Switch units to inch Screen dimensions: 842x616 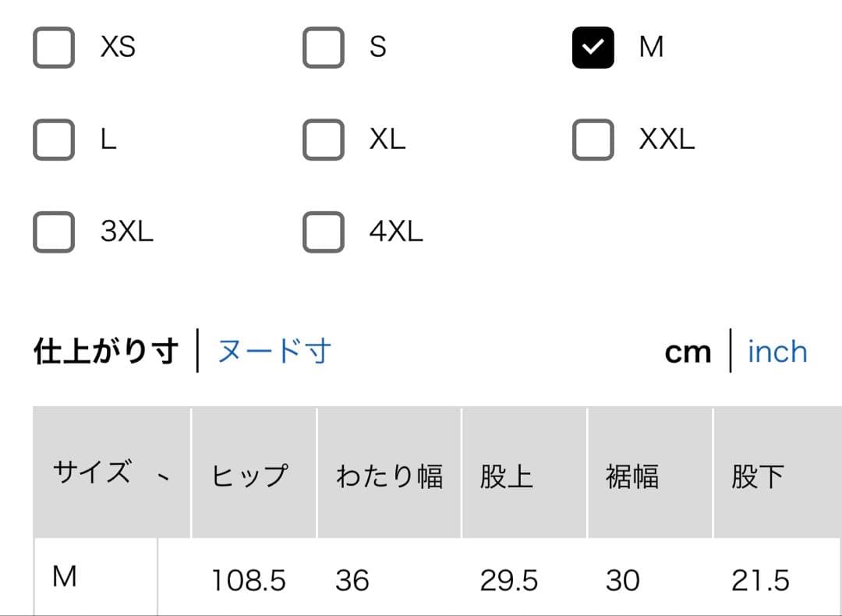[777, 352]
